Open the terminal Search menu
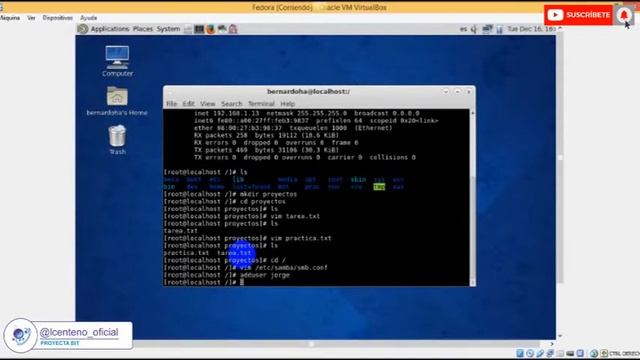 coord(231,104)
